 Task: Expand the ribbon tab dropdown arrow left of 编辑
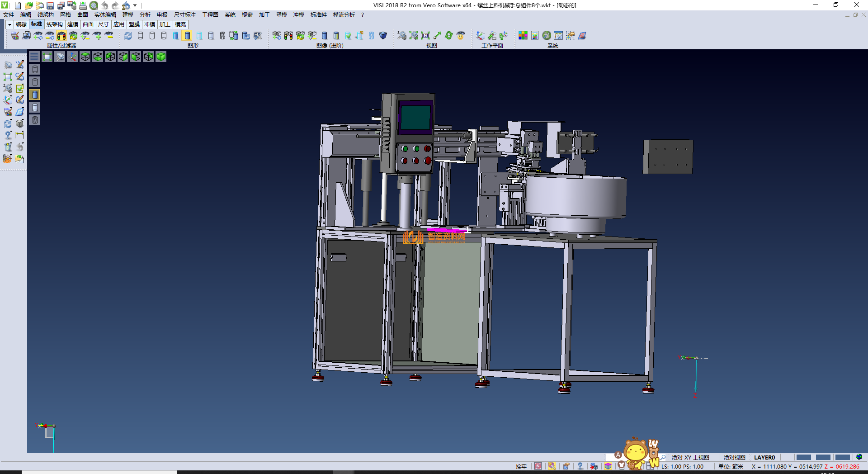pyautogui.click(x=9, y=24)
